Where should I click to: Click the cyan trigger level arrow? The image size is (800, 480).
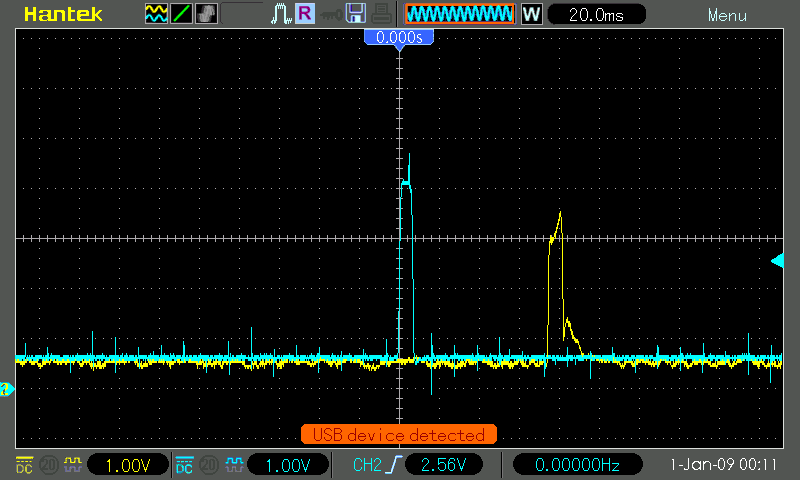tap(777, 261)
